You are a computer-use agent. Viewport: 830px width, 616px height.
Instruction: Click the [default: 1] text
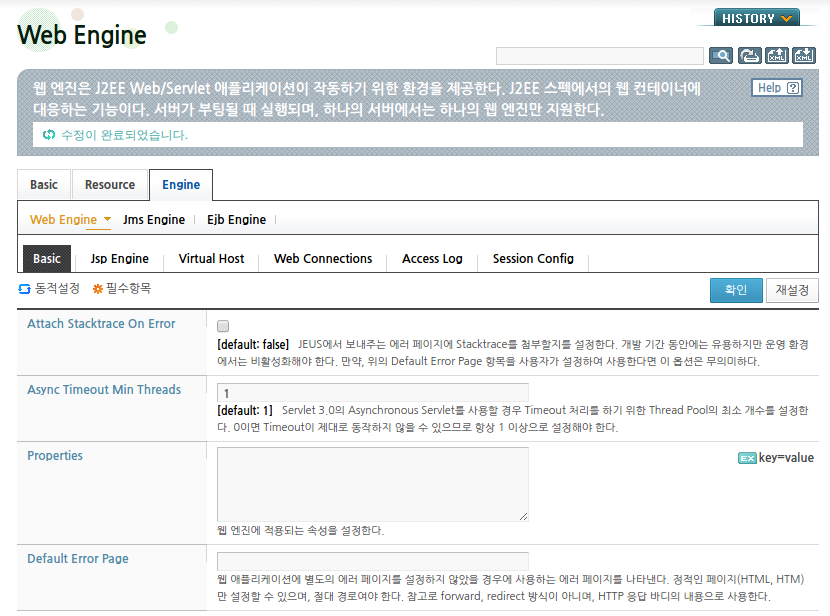coord(245,411)
